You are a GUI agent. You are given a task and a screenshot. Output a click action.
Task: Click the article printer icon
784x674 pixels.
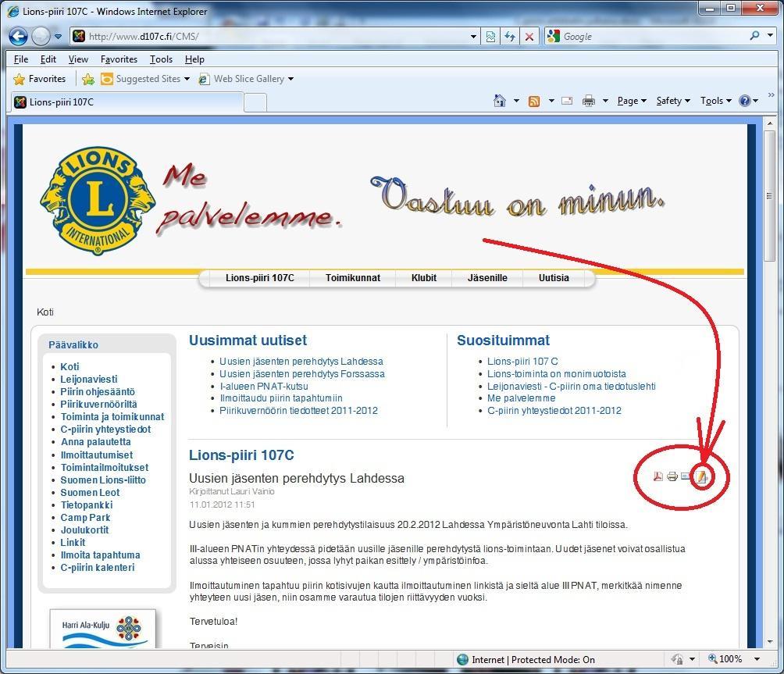click(672, 476)
